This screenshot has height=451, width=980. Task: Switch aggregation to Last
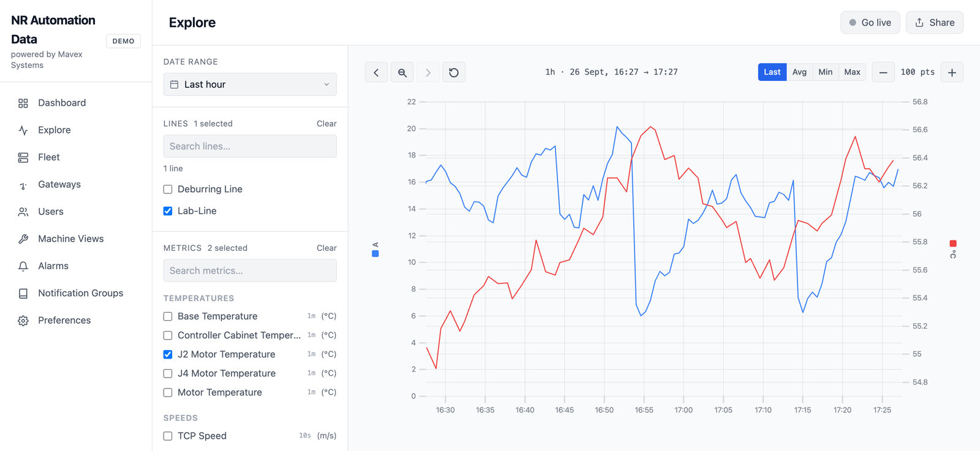[x=772, y=72]
